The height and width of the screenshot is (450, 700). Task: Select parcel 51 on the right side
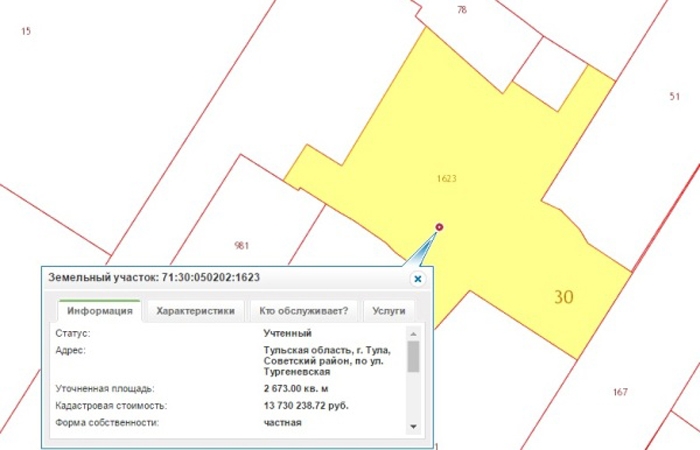click(x=674, y=96)
